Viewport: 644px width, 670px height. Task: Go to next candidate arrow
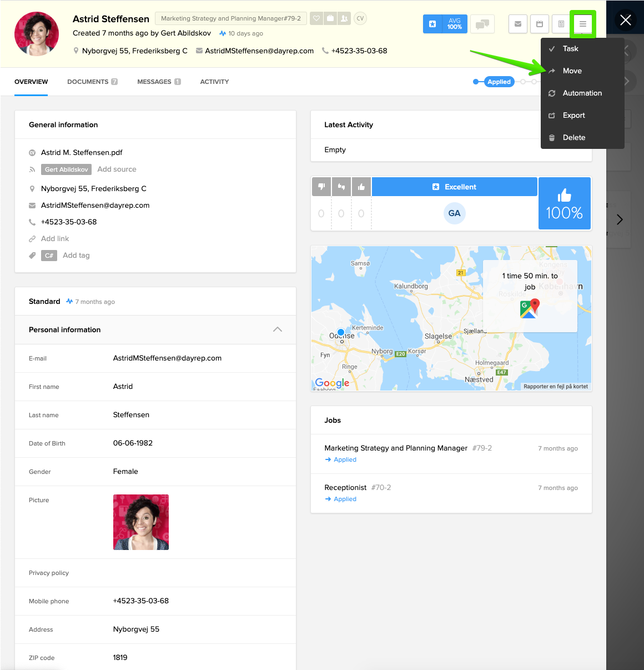coord(620,219)
